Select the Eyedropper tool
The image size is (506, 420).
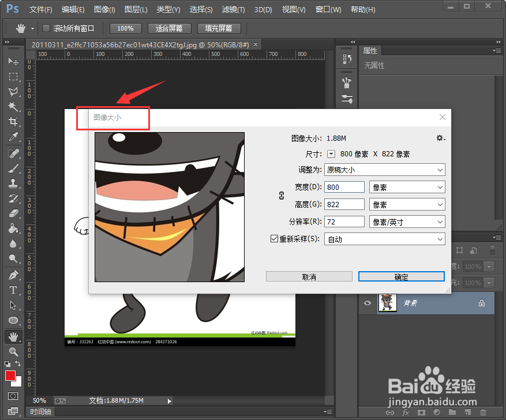13,137
